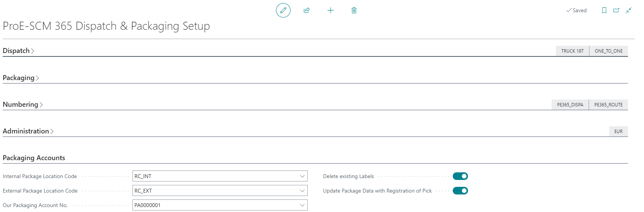Click the PE365_ROUTE summary value
This screenshot has width=644, height=212.
point(608,105)
